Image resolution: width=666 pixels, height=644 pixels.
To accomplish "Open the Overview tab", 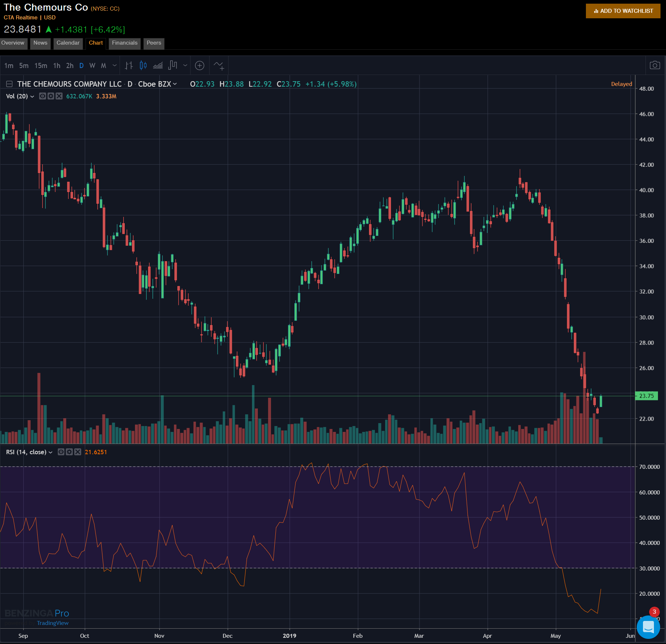I will (x=13, y=43).
